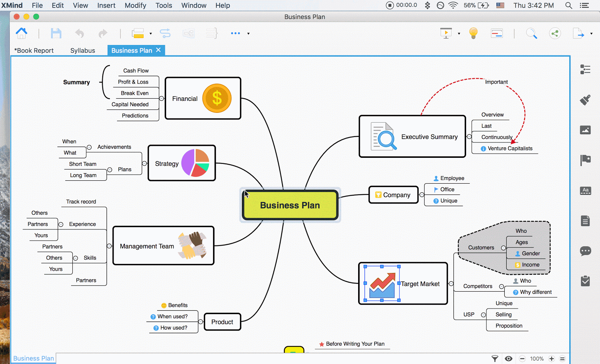
Task: Toggle the eye visibility icon near zoom controls
Action: pyautogui.click(x=508, y=358)
